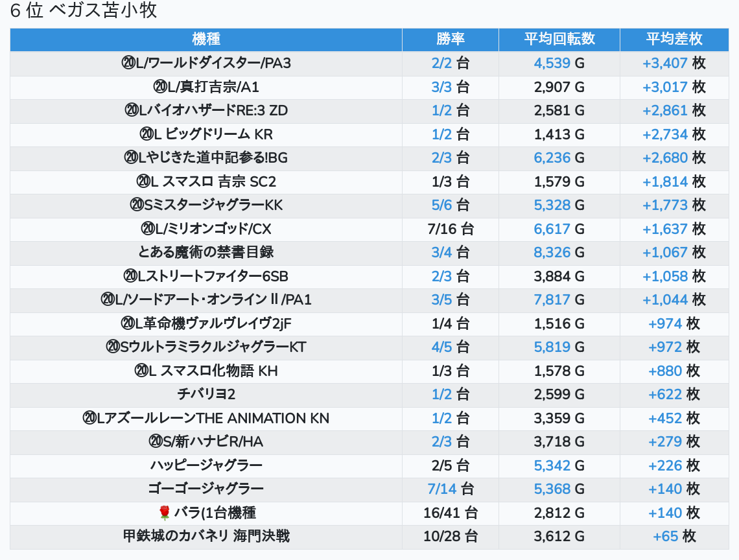Click average spins value 6,236 G
The width and height of the screenshot is (739, 560).
pos(559,158)
